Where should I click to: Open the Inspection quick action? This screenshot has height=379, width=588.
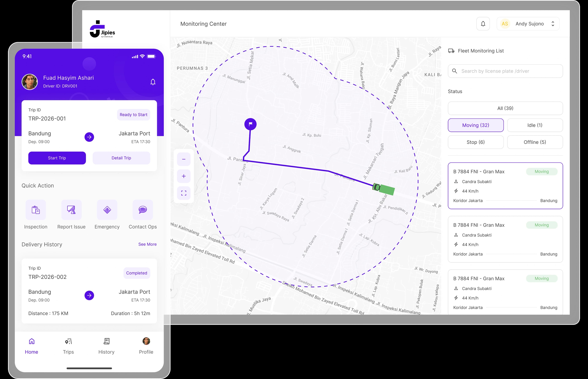(36, 215)
